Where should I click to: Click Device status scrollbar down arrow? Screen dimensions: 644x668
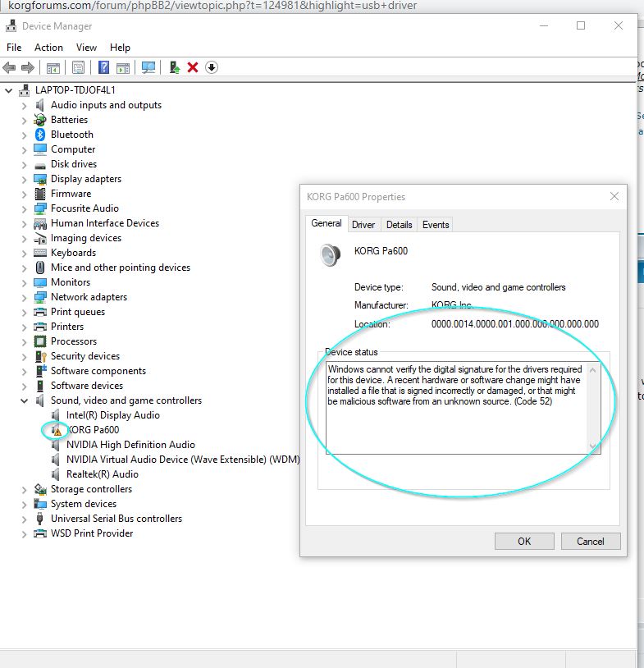(x=592, y=446)
